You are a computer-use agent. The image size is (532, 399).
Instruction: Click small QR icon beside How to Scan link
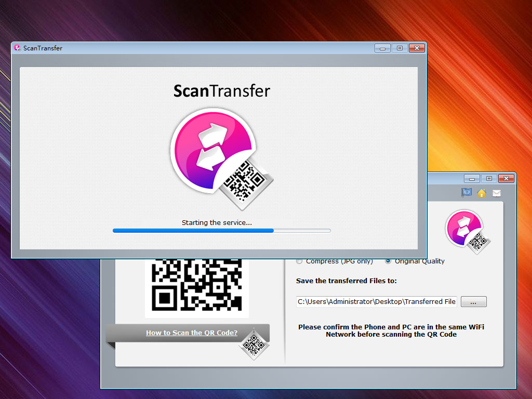pos(254,344)
